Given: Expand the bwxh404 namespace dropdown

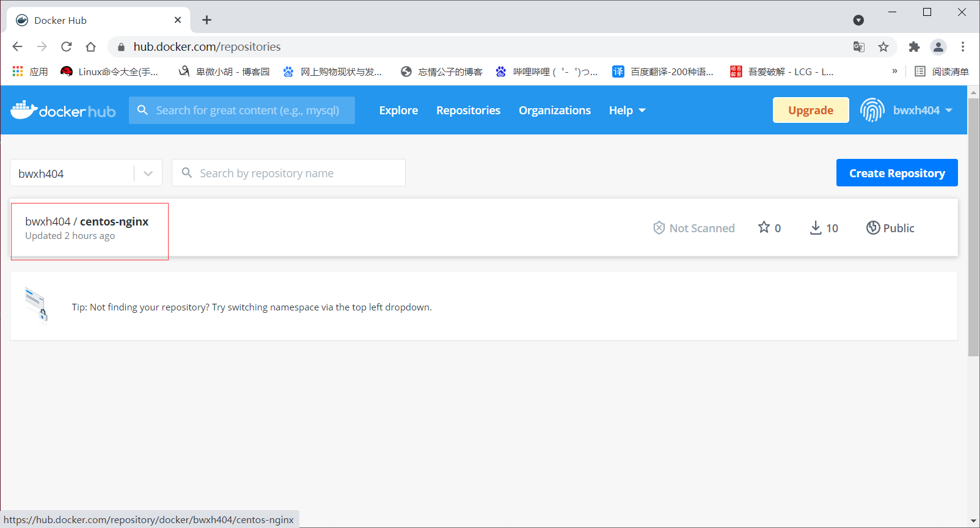Looking at the screenshot, I should (148, 174).
